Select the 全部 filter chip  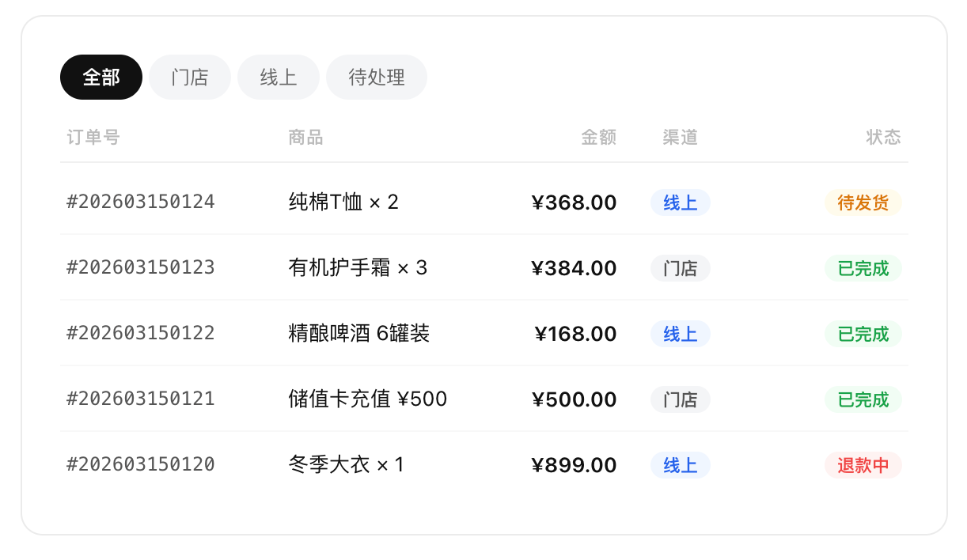(x=100, y=77)
